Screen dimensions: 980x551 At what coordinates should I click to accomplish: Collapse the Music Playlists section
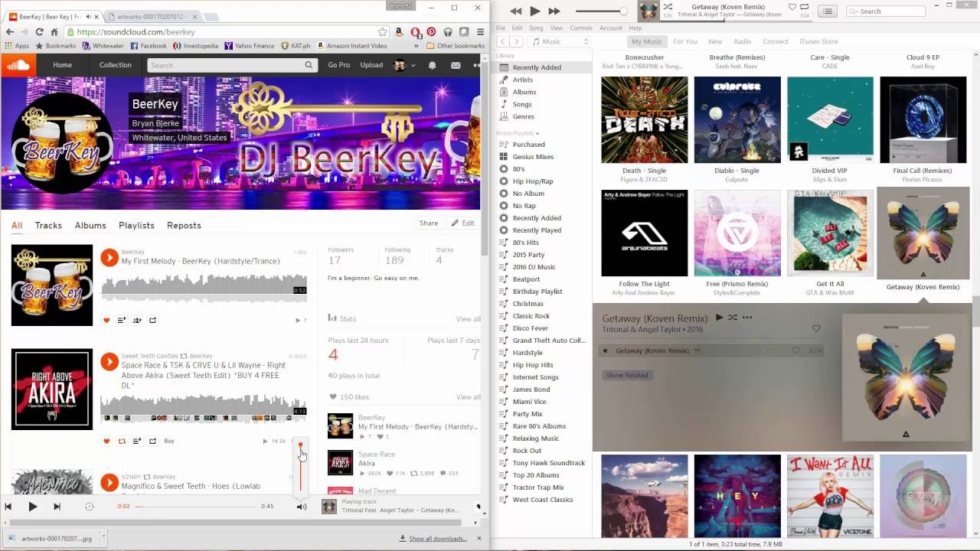click(518, 133)
